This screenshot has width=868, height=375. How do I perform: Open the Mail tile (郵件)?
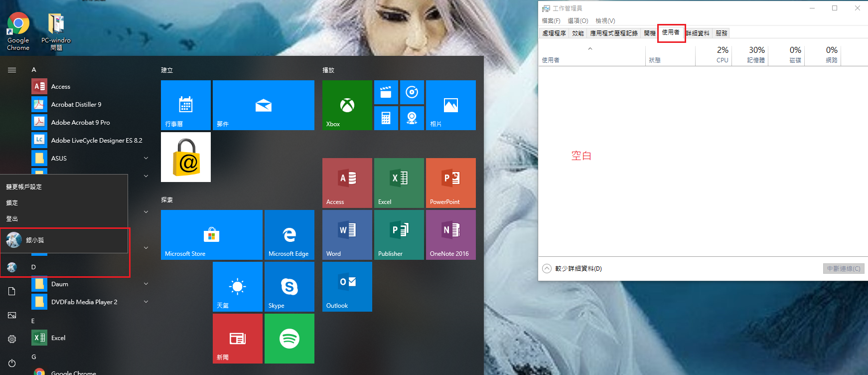pos(264,105)
